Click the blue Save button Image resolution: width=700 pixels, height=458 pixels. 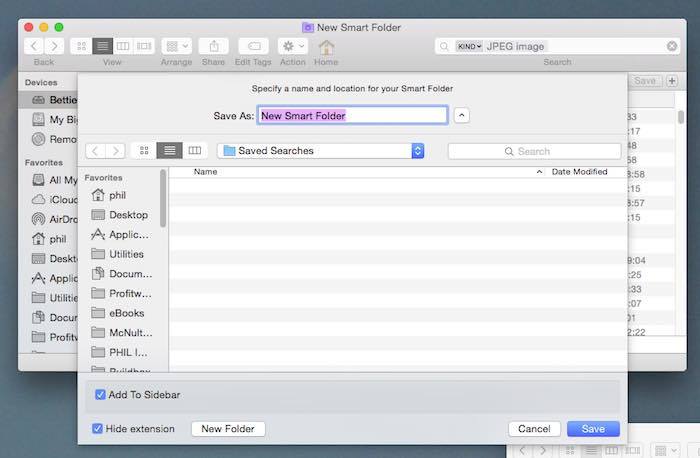[x=593, y=429]
